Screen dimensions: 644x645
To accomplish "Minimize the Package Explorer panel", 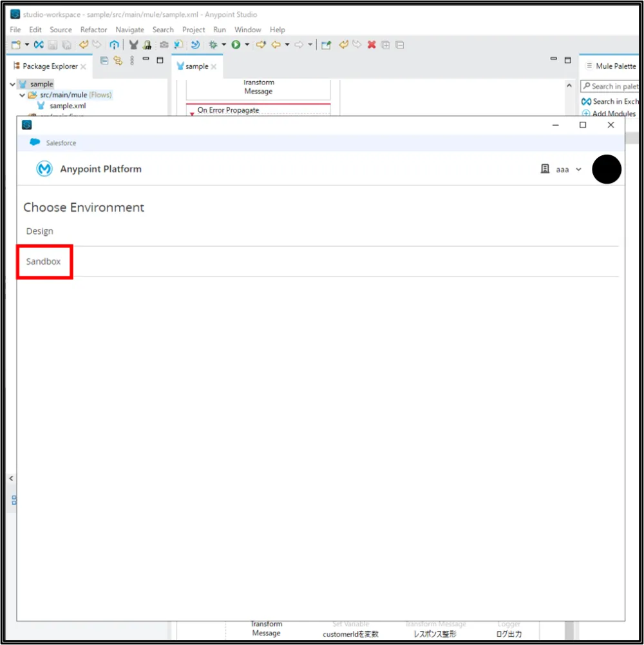I will coord(146,60).
